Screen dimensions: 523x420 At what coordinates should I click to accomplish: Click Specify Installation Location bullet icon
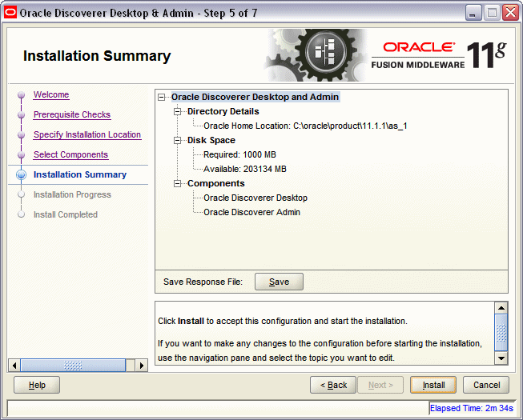pos(22,135)
